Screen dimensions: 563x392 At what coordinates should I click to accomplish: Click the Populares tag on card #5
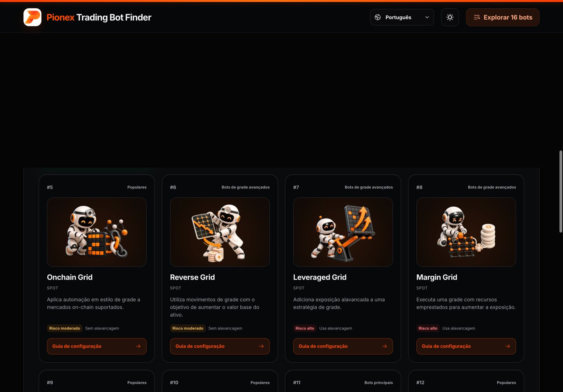[137, 187]
